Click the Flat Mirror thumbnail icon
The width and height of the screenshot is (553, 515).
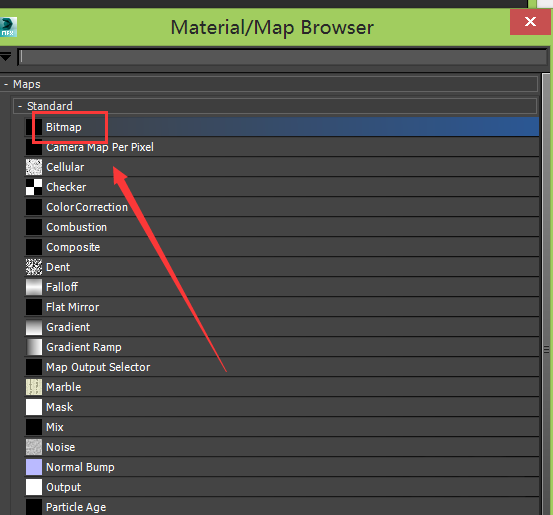coord(34,307)
